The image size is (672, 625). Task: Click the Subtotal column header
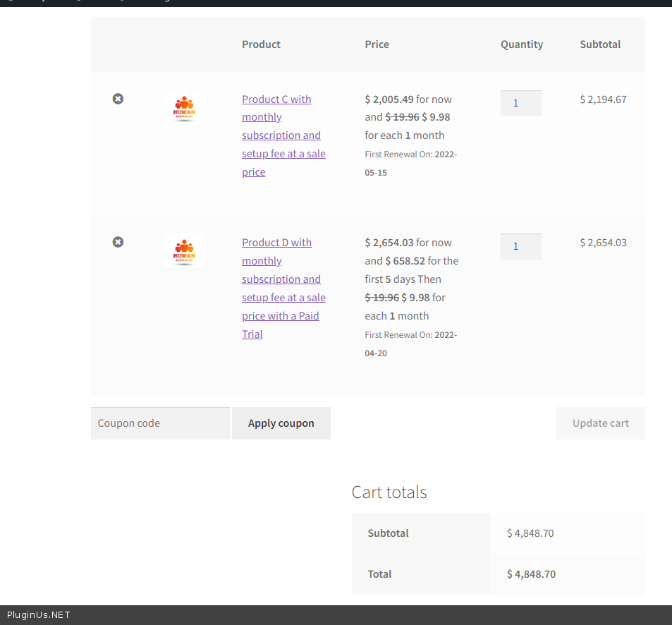click(x=600, y=44)
